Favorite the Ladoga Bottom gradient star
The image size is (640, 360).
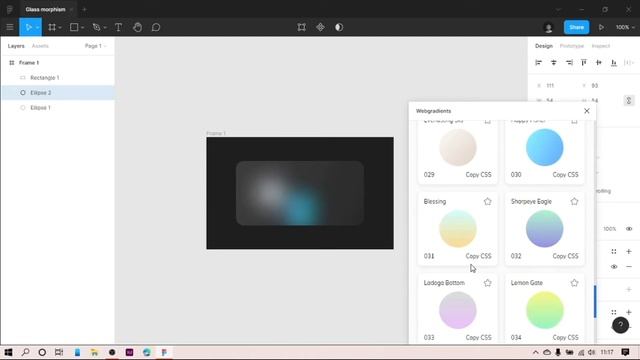click(488, 283)
